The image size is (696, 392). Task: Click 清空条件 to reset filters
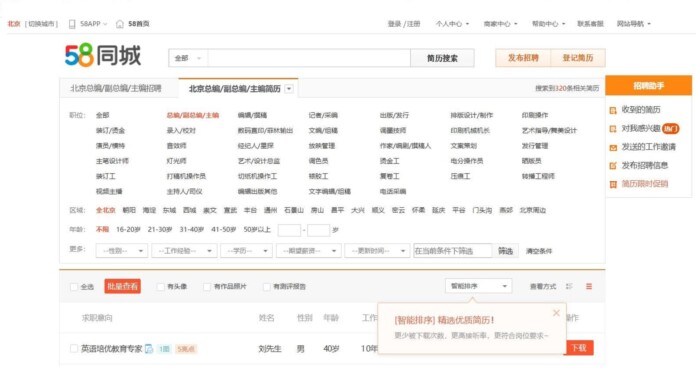click(x=539, y=251)
